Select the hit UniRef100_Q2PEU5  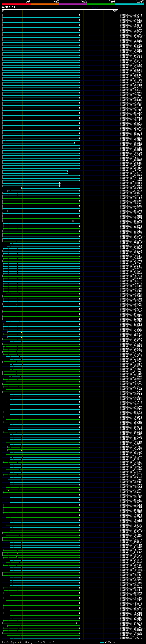[x=131, y=105]
